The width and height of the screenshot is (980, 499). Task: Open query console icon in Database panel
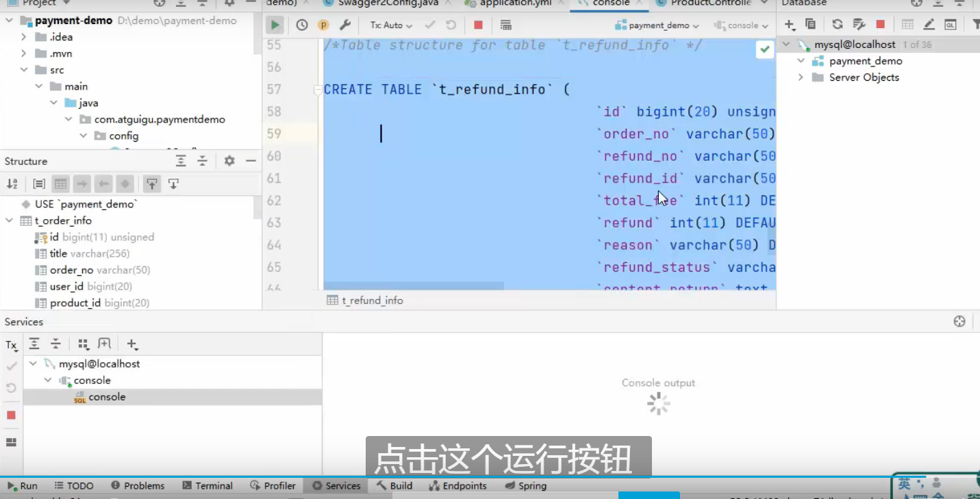pyautogui.click(x=951, y=25)
